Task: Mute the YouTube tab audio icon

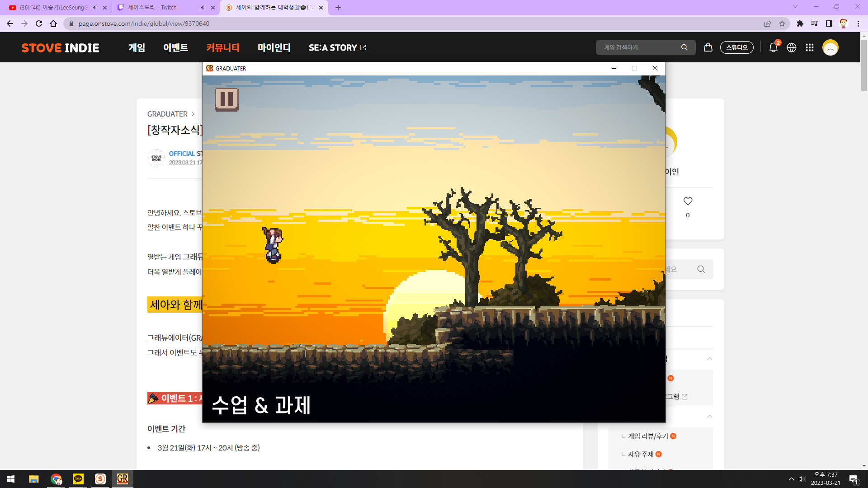Action: click(95, 8)
